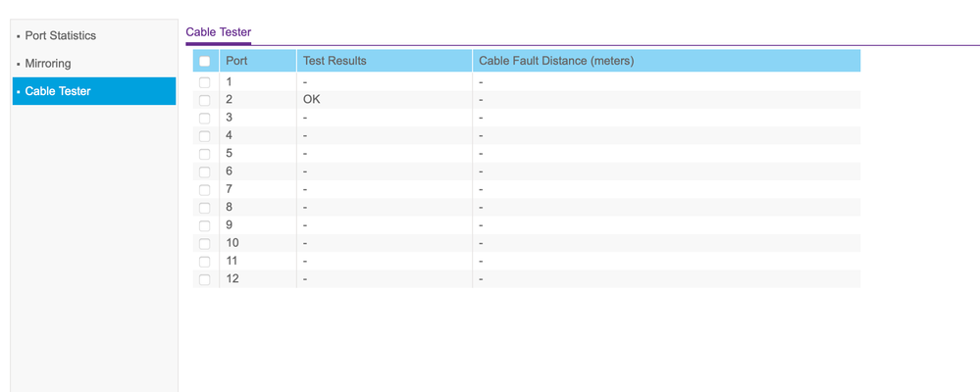
Task: Click fault distance cell for port 2
Action: [666, 100]
